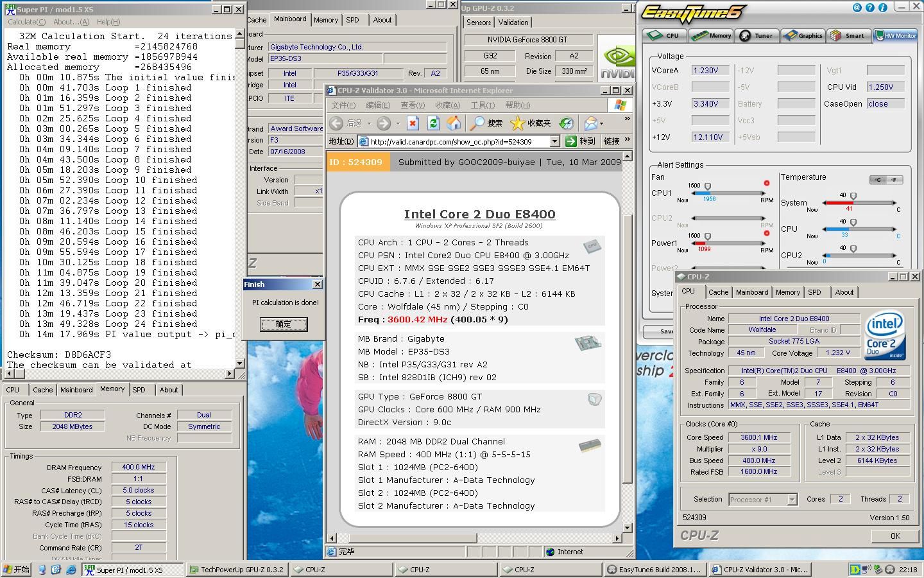Switch temperature unit to Fahrenheit
The image size is (924, 578).
pos(894,180)
